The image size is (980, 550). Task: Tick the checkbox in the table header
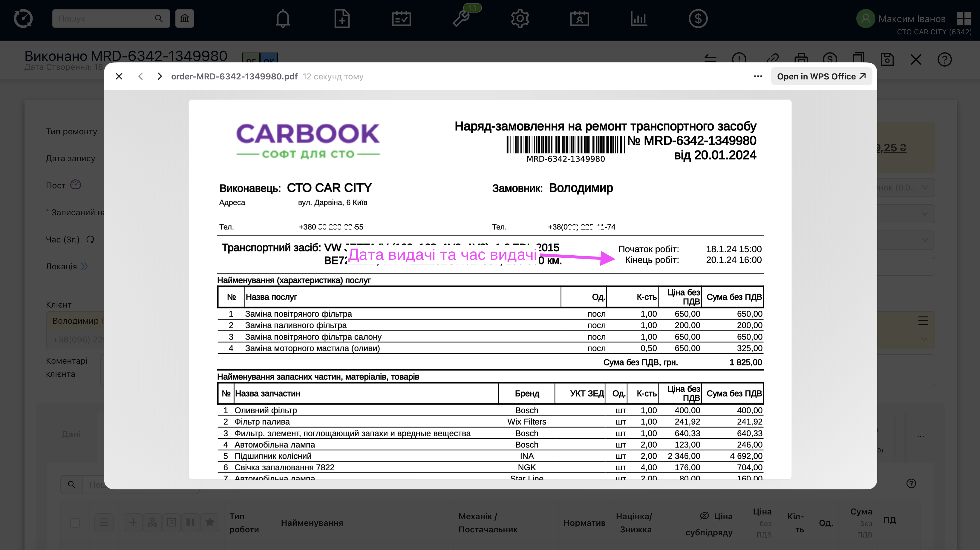tap(75, 523)
